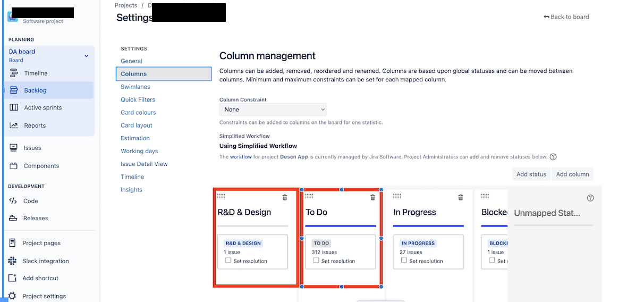This screenshot has height=302, width=644.
Task: Open Timeline settings in settings list
Action: pos(132,177)
